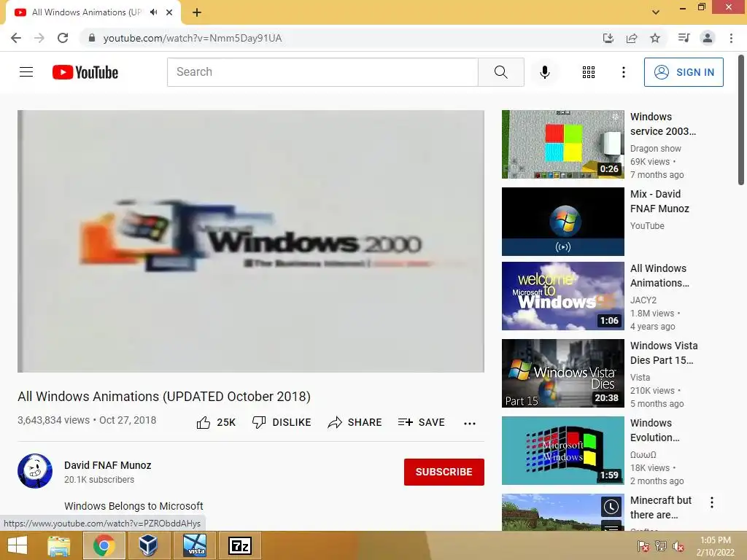This screenshot has height=560, width=747.
Task: Open Mix - David FNAF Munoz thumbnail
Action: [562, 222]
